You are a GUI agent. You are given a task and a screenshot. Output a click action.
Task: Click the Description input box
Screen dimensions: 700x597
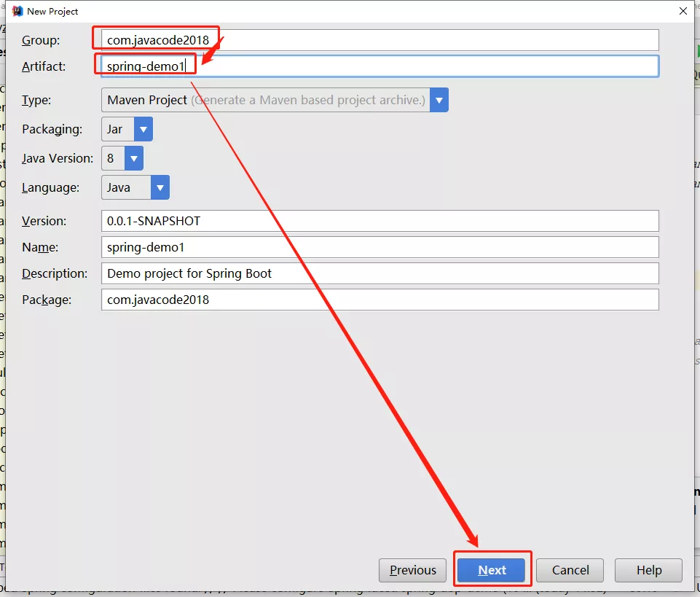pos(380,273)
